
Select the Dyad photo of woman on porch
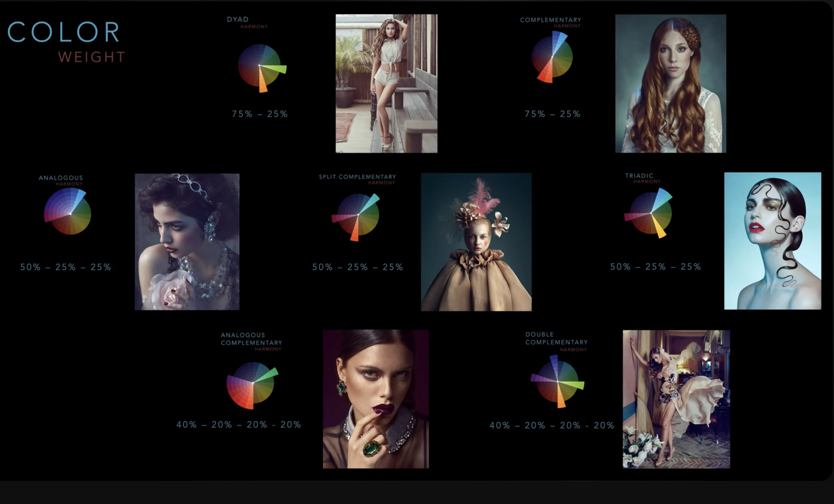[x=386, y=84]
